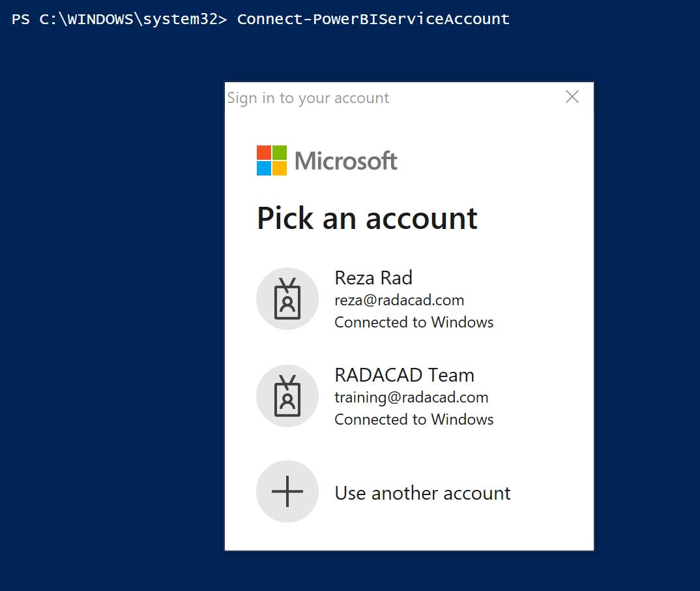Click the Connect-PowerBIServiceAccount command text
Image resolution: width=700 pixels, height=591 pixels.
tap(373, 19)
